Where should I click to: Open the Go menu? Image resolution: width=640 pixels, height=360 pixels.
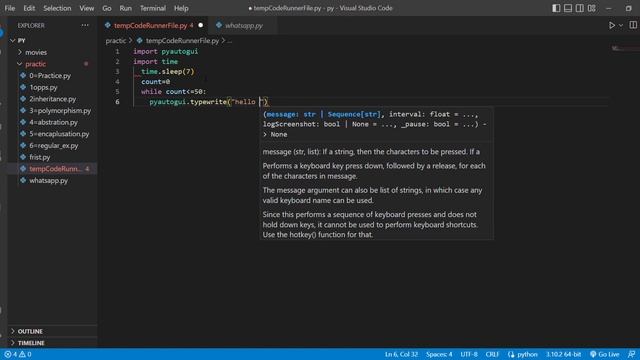tap(107, 8)
